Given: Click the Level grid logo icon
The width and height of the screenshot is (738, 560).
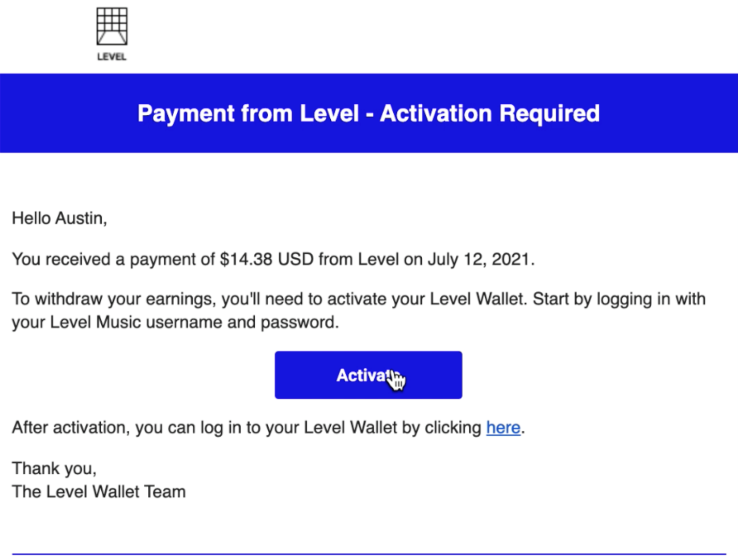Looking at the screenshot, I should click(x=112, y=26).
